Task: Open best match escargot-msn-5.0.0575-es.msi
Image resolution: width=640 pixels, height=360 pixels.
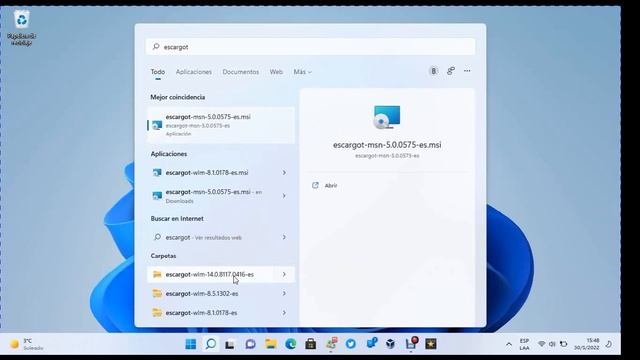Action: point(220,125)
